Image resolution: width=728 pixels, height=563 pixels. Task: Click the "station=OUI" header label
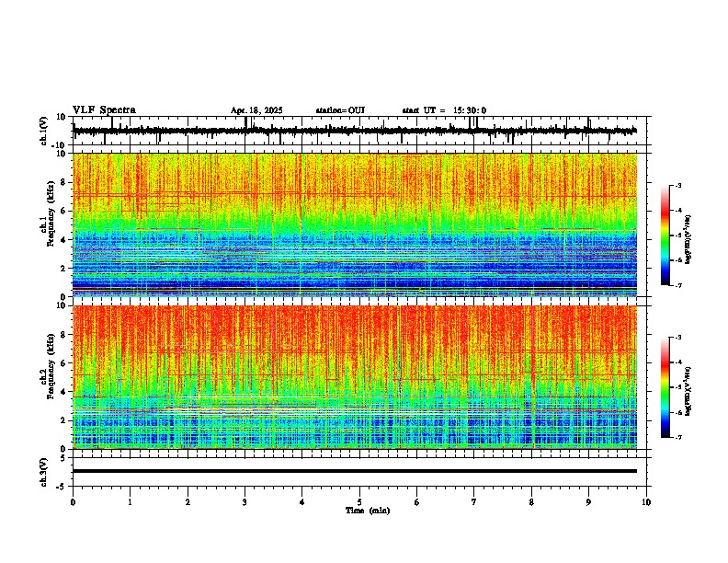[x=340, y=110]
